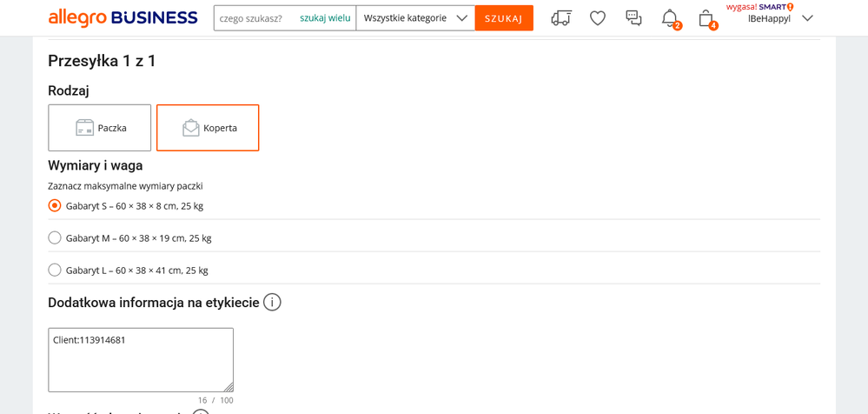Open messages chat bubble icon
The width and height of the screenshot is (868, 414).
pyautogui.click(x=633, y=18)
